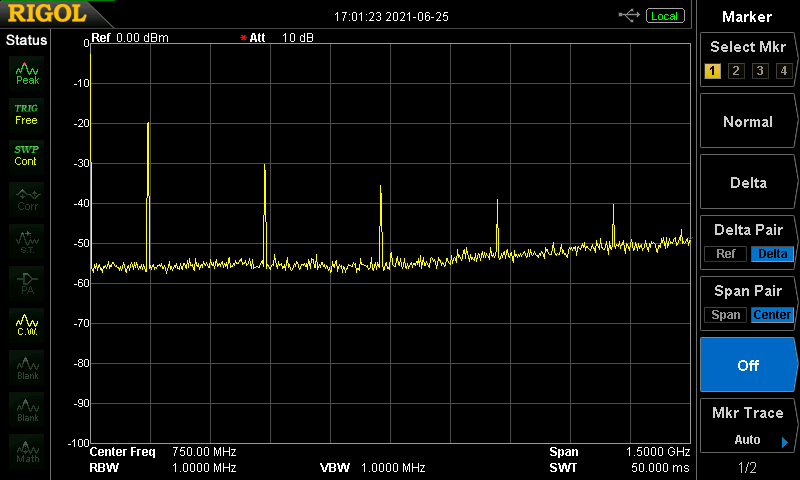Set Span Pair to Center
This screenshot has height=480, width=800.
click(772, 315)
